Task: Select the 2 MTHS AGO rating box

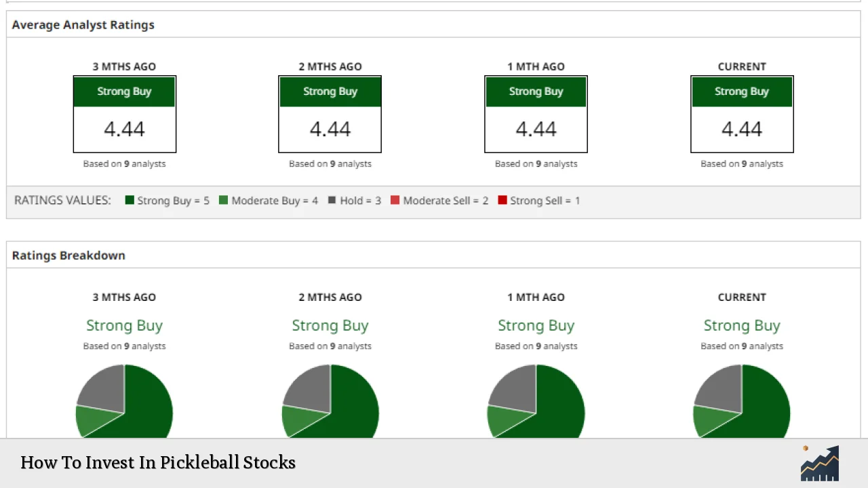Action: point(330,114)
